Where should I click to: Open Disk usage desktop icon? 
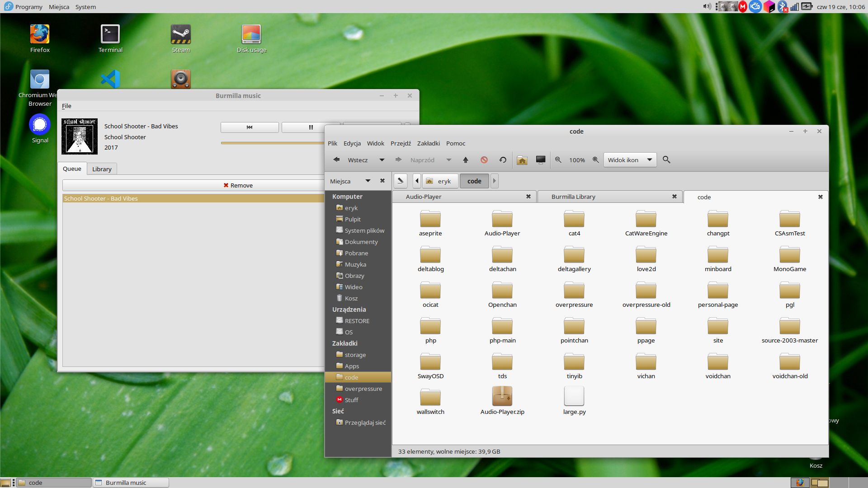(x=251, y=39)
